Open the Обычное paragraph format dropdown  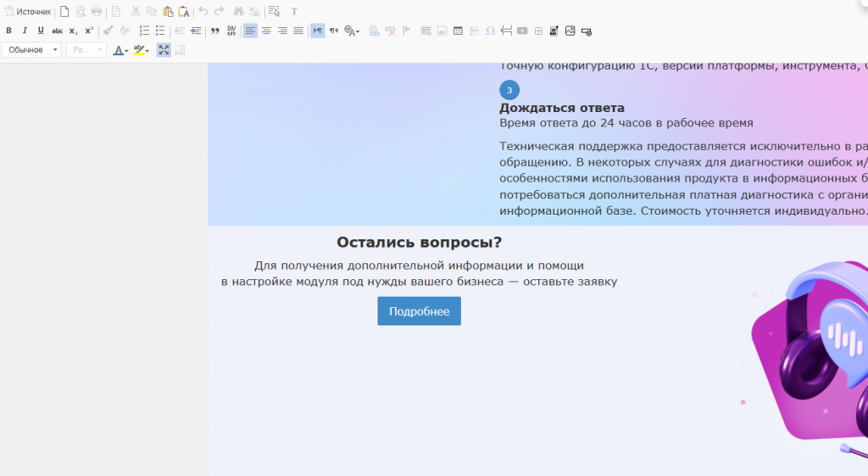[x=31, y=50]
